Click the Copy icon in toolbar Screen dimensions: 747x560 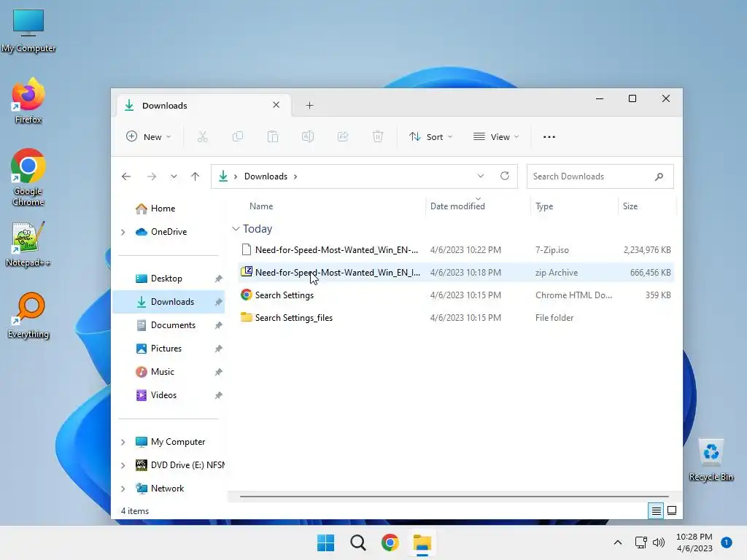(x=237, y=137)
